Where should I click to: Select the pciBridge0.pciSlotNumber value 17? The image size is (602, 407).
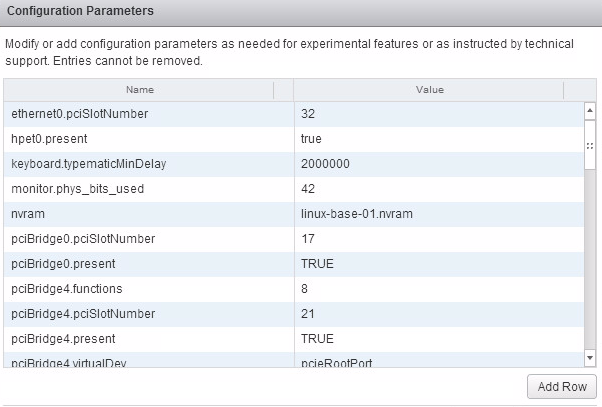coord(308,239)
